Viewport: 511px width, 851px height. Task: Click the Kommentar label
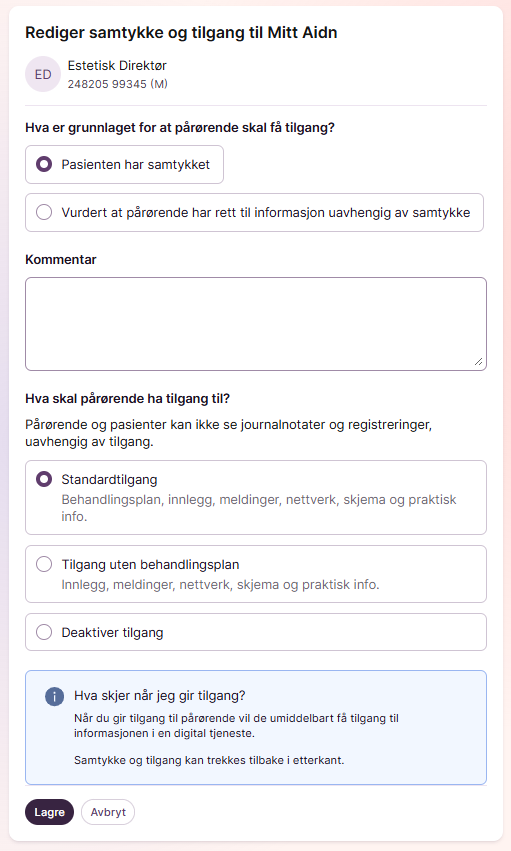click(61, 259)
